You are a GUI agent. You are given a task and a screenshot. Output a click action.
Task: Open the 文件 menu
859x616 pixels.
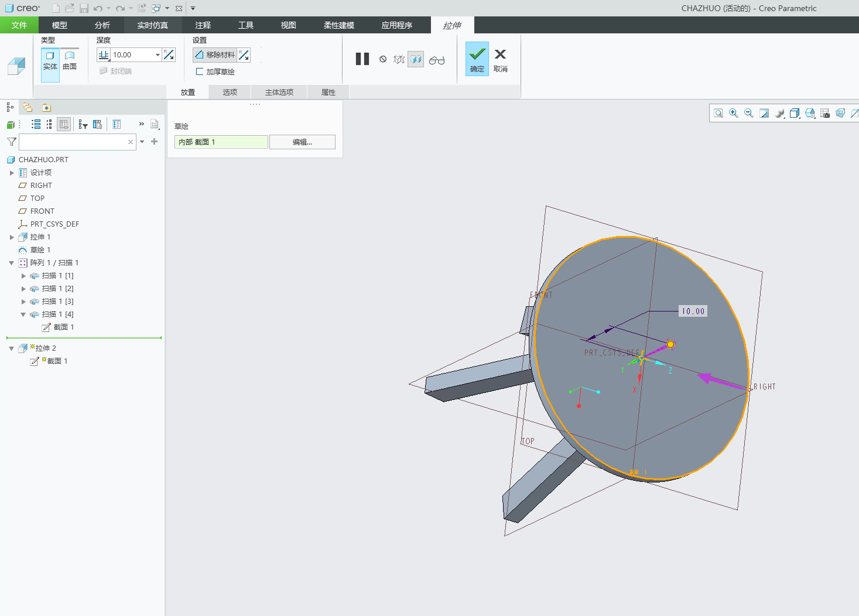pyautogui.click(x=19, y=25)
